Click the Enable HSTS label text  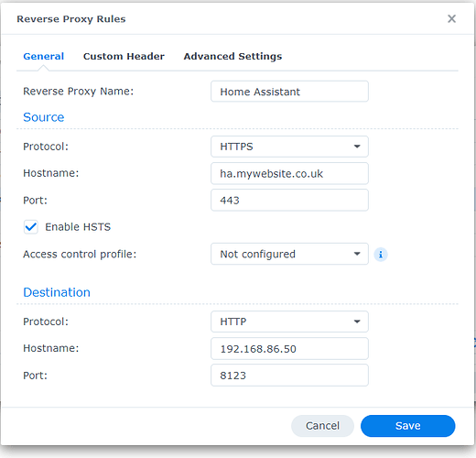point(78,227)
